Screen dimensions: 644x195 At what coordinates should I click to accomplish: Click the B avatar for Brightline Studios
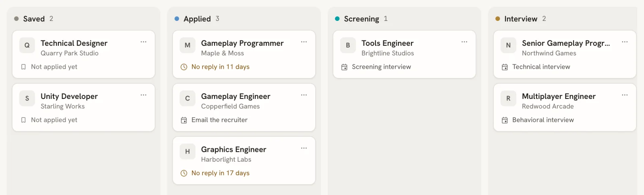[348, 45]
